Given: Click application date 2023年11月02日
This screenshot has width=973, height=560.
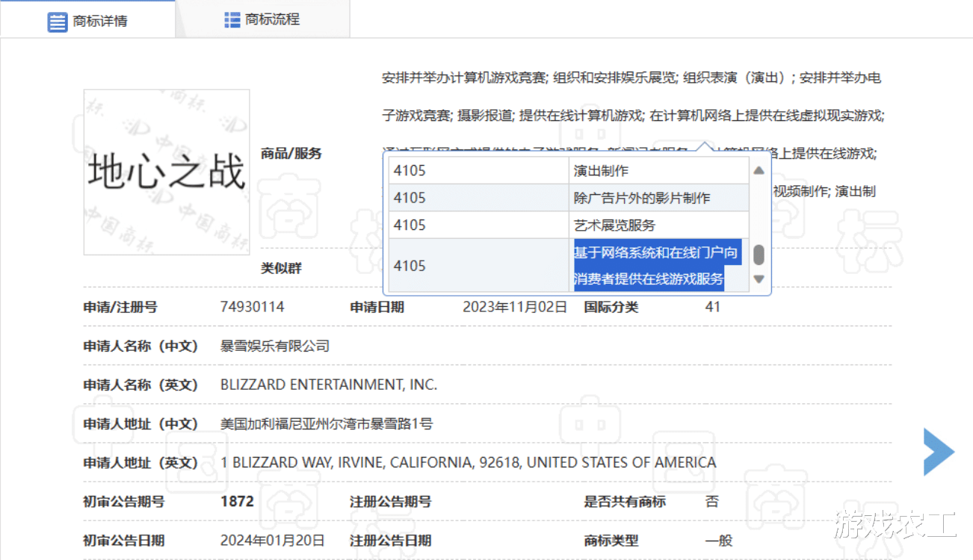Looking at the screenshot, I should pyautogui.click(x=515, y=307).
